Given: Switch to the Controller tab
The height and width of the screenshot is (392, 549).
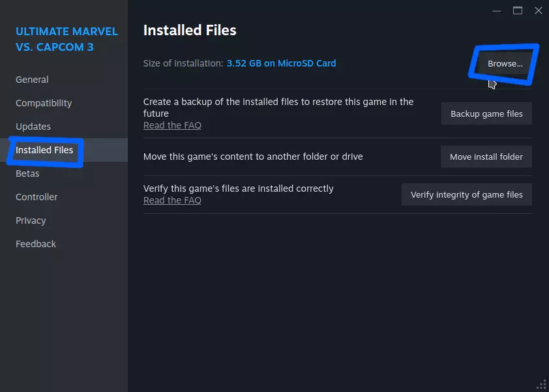Looking at the screenshot, I should (x=37, y=197).
